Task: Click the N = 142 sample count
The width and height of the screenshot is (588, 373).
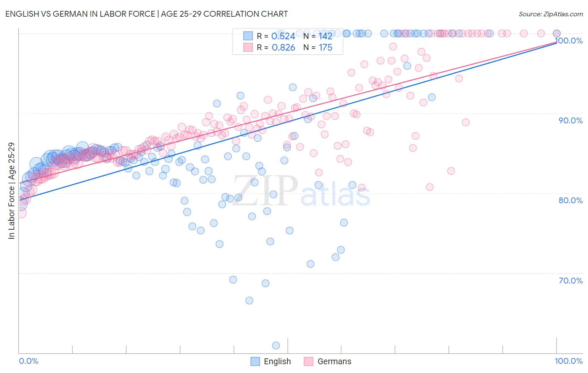Action: [x=318, y=36]
